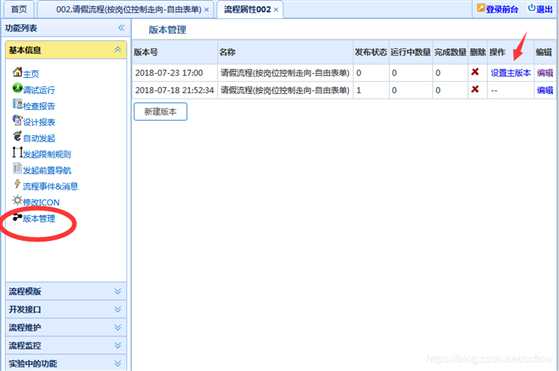The height and width of the screenshot is (371, 559).
Task: Select the 2018-07-18 21:52:34 version cell
Action: [x=174, y=90]
